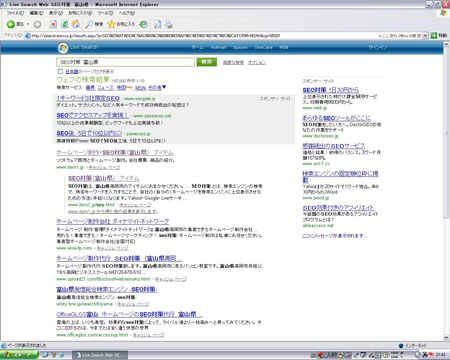The height and width of the screenshot is (360, 450).
Task: Click the SEO対策 富山県 search input field
Action: pyautogui.click(x=125, y=62)
